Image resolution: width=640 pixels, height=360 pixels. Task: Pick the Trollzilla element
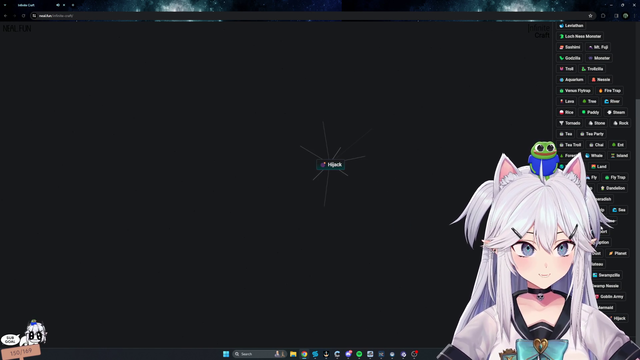[592, 69]
